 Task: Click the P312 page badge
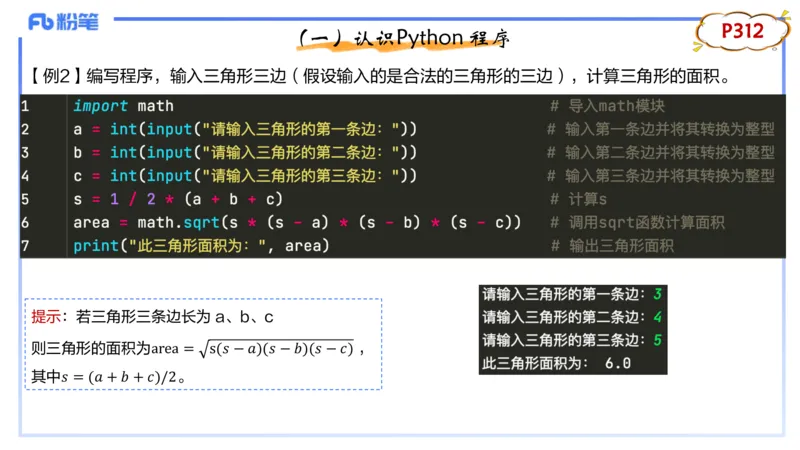742,32
